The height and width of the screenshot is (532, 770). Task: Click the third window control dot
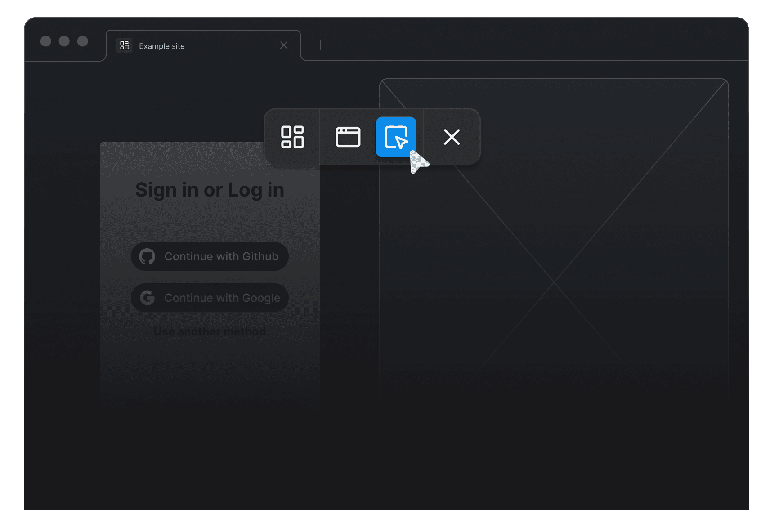coord(83,41)
